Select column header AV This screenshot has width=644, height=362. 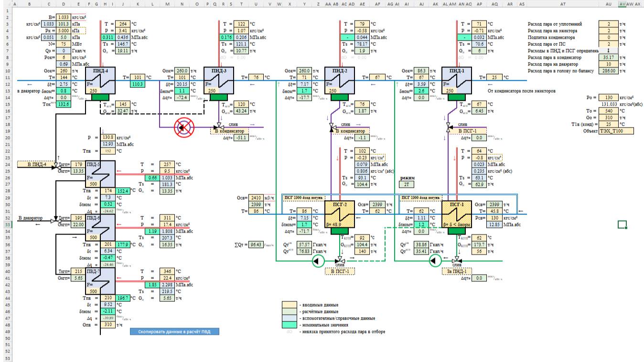622,3
